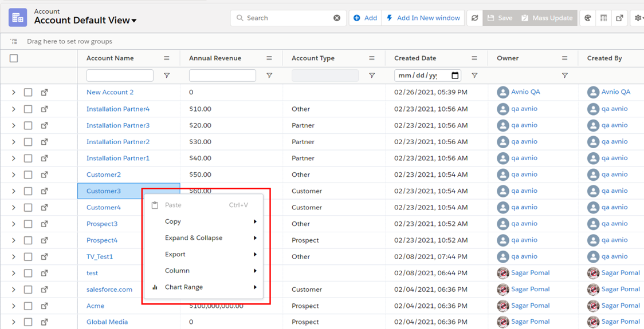This screenshot has width=644, height=329.
Task: Expand the Prospect4 row chevron
Action: (14, 240)
